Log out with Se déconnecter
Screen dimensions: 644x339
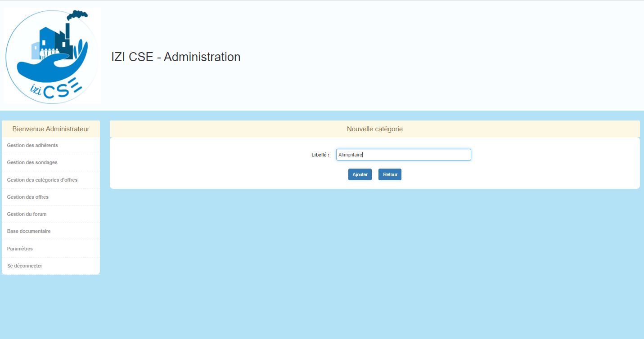[25, 266]
